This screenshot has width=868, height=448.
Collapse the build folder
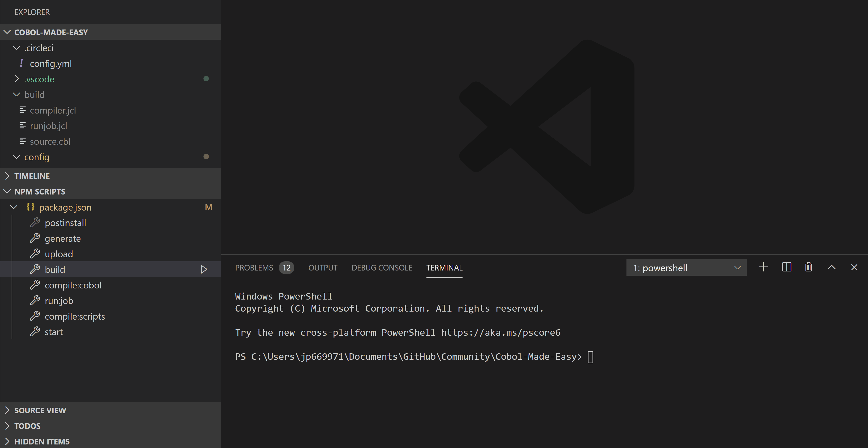pos(17,94)
